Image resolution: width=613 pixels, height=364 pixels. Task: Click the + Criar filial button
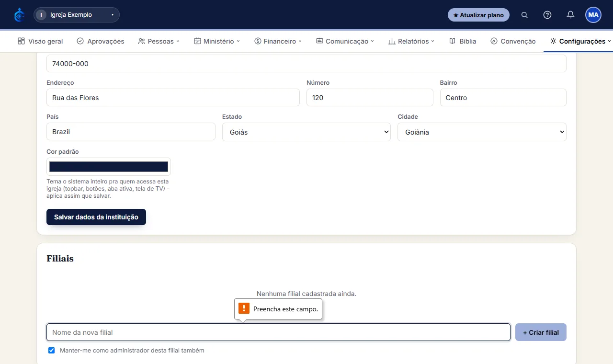click(x=541, y=332)
